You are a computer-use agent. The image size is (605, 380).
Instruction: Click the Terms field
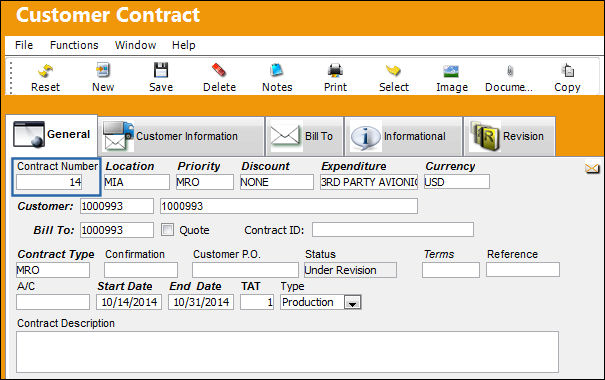coord(451,270)
